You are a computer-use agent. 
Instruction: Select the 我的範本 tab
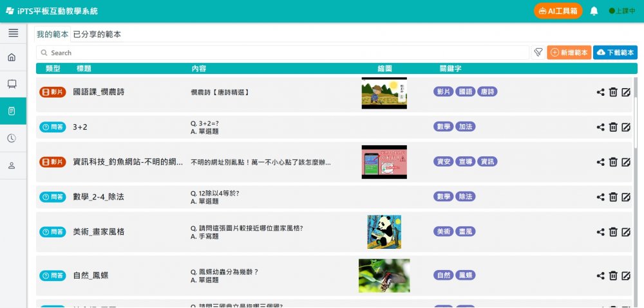(52, 34)
